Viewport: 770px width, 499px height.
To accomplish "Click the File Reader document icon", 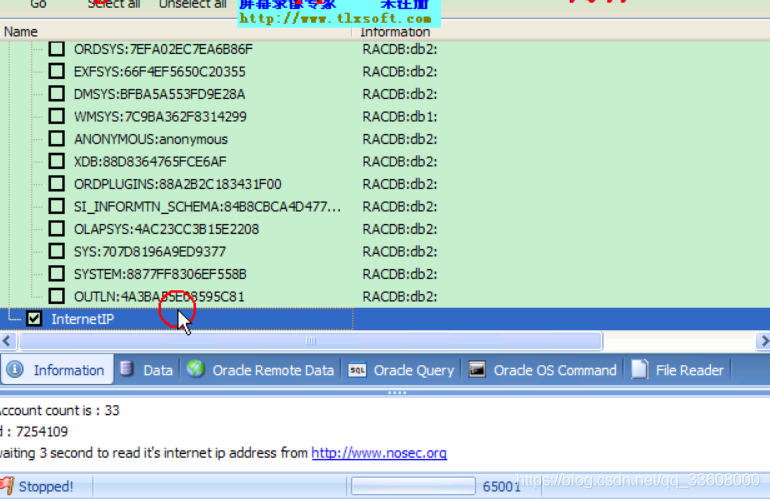I will click(x=639, y=369).
